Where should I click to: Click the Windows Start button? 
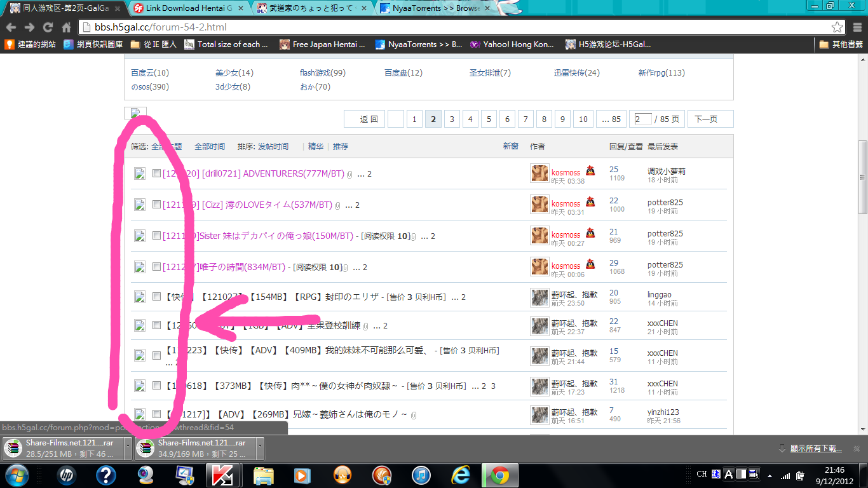click(16, 475)
